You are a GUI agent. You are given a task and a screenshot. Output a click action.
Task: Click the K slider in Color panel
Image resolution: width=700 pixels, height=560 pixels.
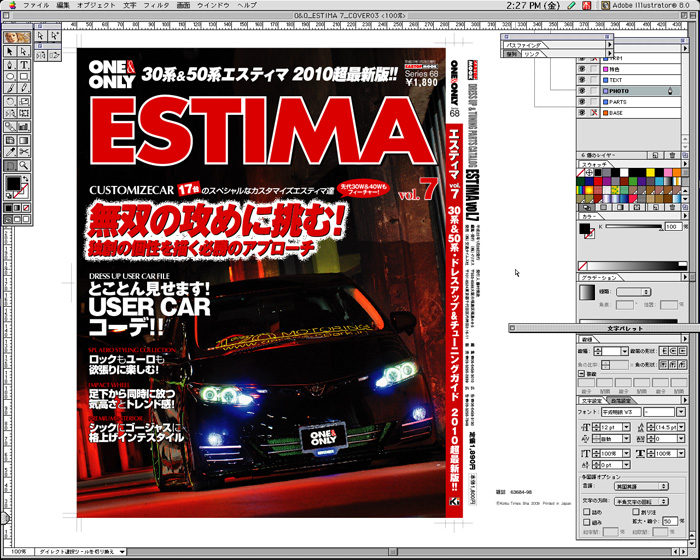(x=634, y=227)
